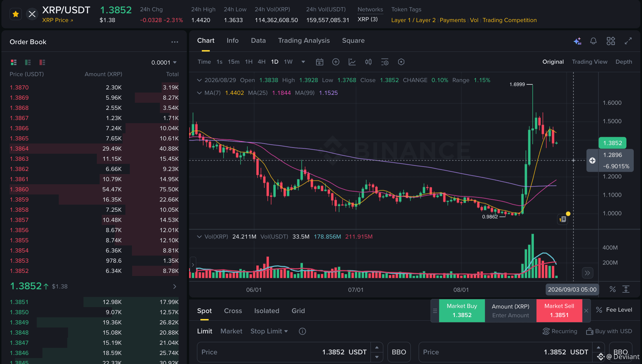
Task: Open the Grid trading tab
Action: tap(298, 311)
